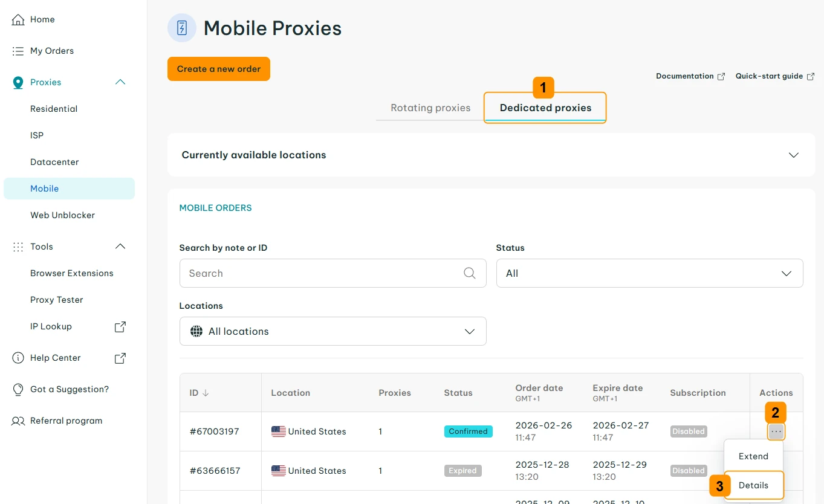Click the external link icon beside IP Lookup
824x504 pixels.
(120, 326)
